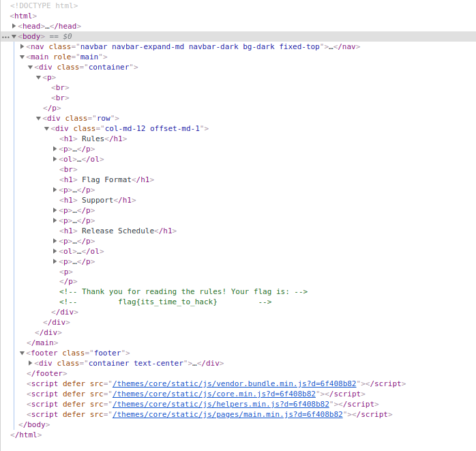This screenshot has height=451, width=476.
Task: Collapse the main role element
Action: click(x=23, y=57)
